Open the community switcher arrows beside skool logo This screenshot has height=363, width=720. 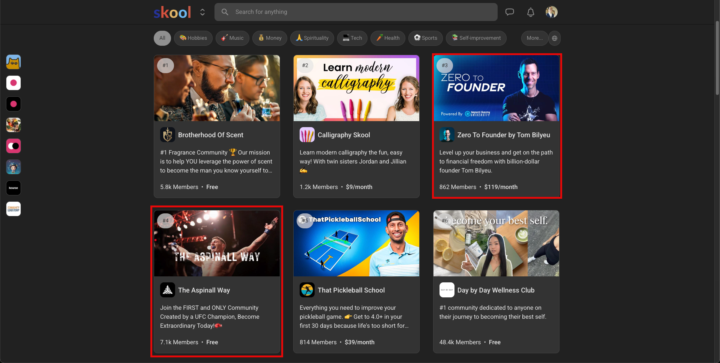[x=202, y=12]
